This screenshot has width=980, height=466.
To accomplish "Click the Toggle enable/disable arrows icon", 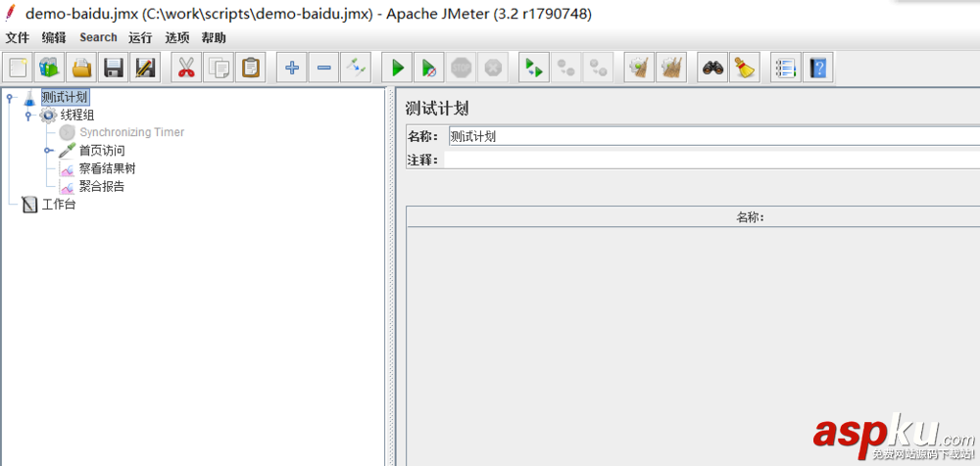I will pyautogui.click(x=357, y=67).
